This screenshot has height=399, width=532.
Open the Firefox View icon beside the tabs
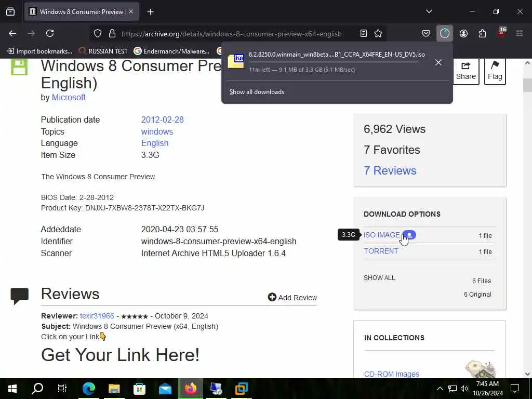(x=10, y=12)
